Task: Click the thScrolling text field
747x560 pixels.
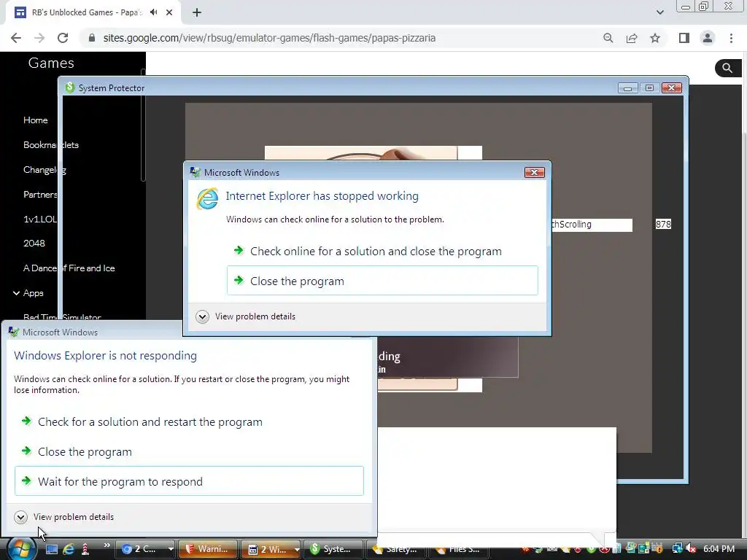Action: coord(592,225)
